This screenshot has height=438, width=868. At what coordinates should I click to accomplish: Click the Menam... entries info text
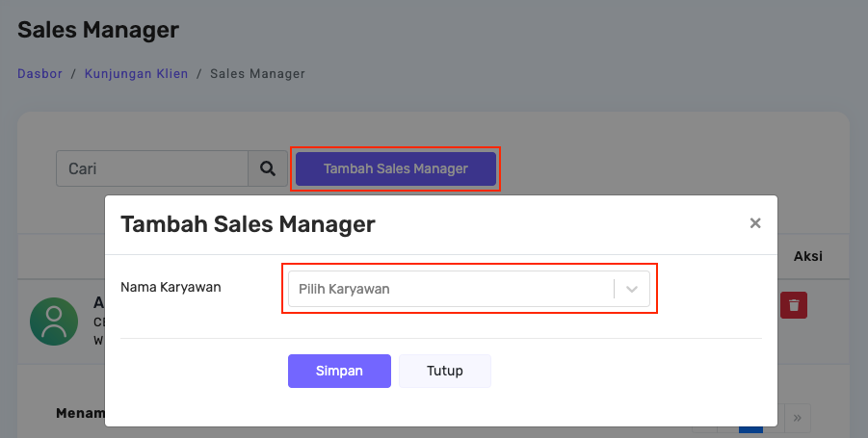pyautogui.click(x=80, y=413)
